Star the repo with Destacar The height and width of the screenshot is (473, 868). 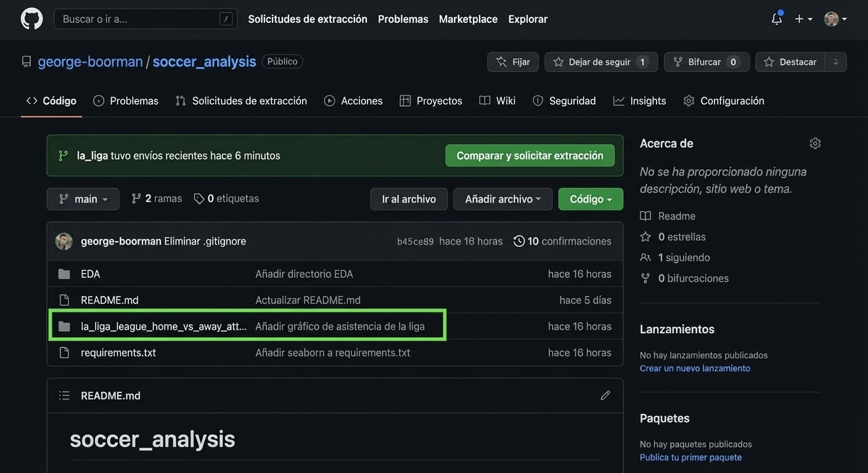[x=790, y=62]
